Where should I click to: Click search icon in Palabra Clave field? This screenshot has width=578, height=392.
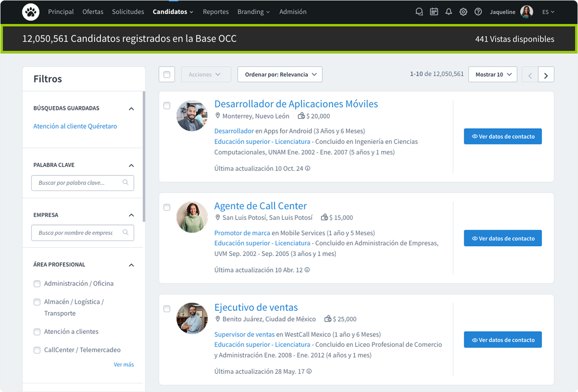pos(126,182)
